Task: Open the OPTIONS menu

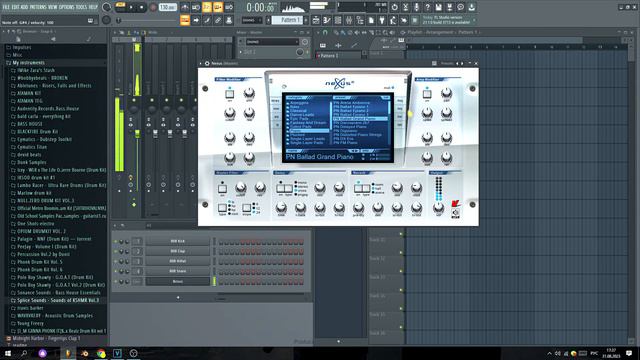Action: 67,7
